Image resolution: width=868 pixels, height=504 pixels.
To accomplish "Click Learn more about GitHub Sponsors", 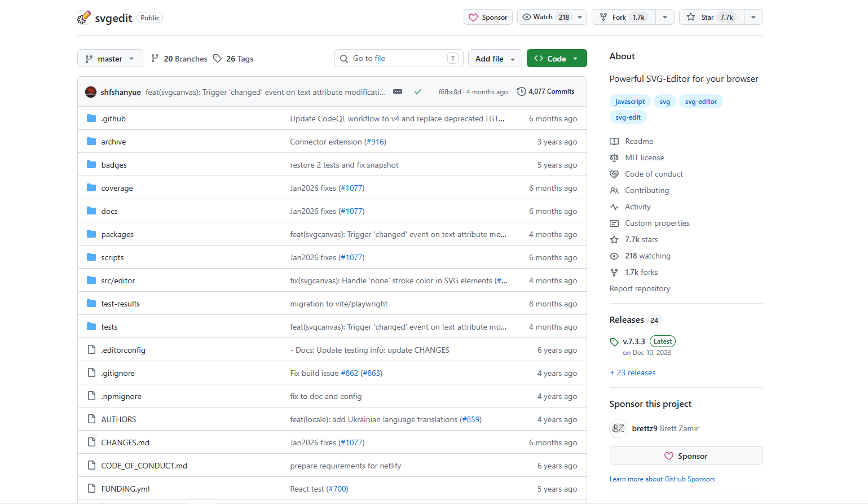I will tap(662, 479).
